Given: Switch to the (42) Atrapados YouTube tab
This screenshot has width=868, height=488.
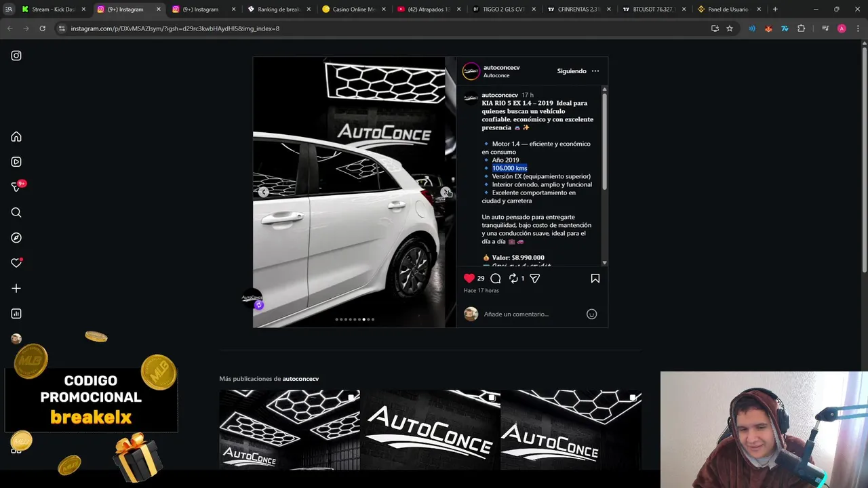Looking at the screenshot, I should pos(429,9).
